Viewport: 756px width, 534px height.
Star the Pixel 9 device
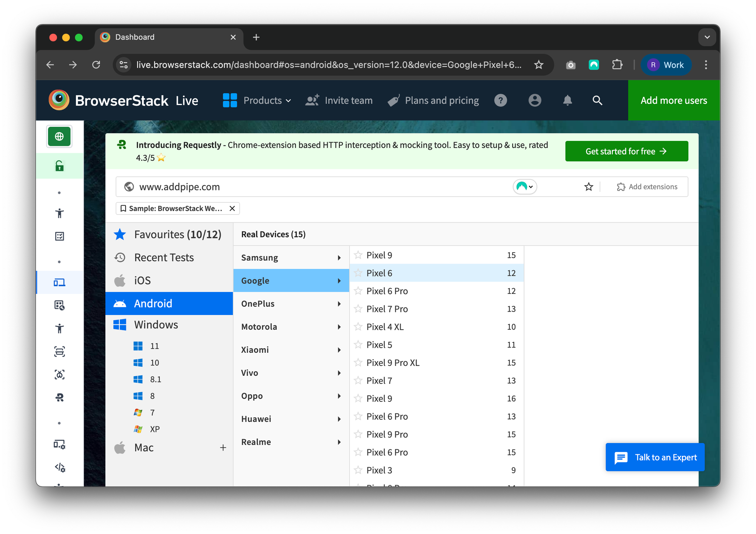358,255
